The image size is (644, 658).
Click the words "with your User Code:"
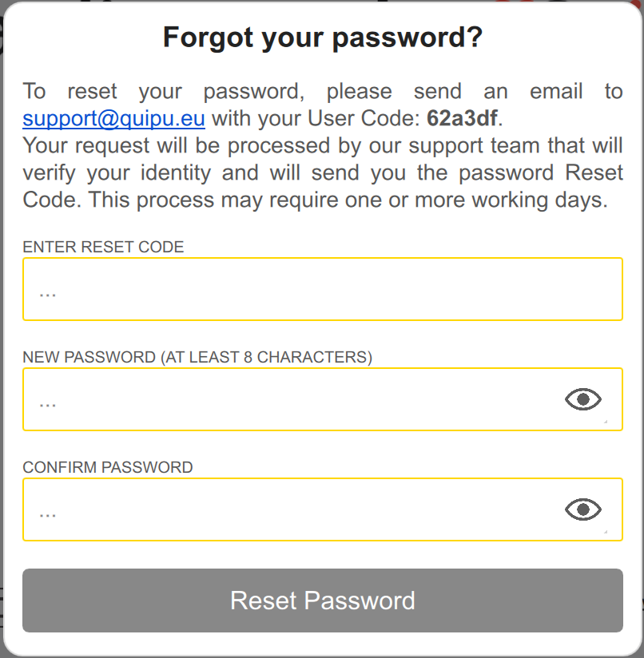(x=316, y=119)
